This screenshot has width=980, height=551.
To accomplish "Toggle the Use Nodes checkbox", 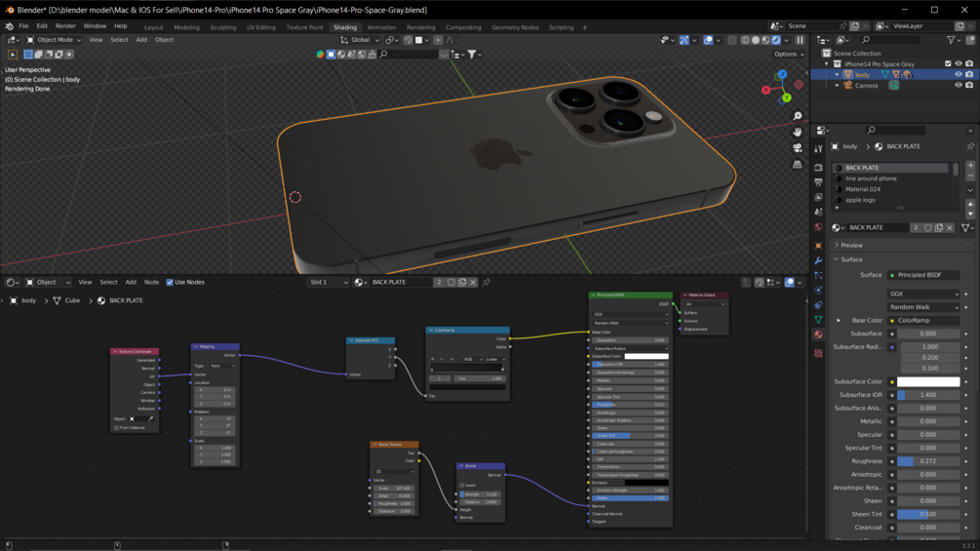I will [x=170, y=283].
